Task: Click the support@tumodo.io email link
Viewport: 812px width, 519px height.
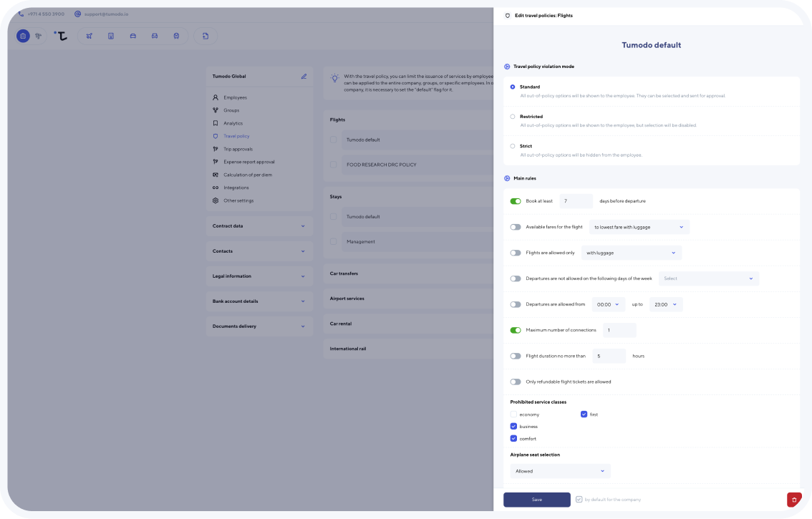Action: 106,14
